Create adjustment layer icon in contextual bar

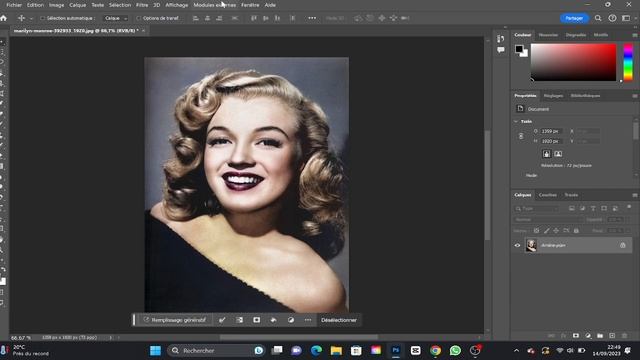[291, 320]
